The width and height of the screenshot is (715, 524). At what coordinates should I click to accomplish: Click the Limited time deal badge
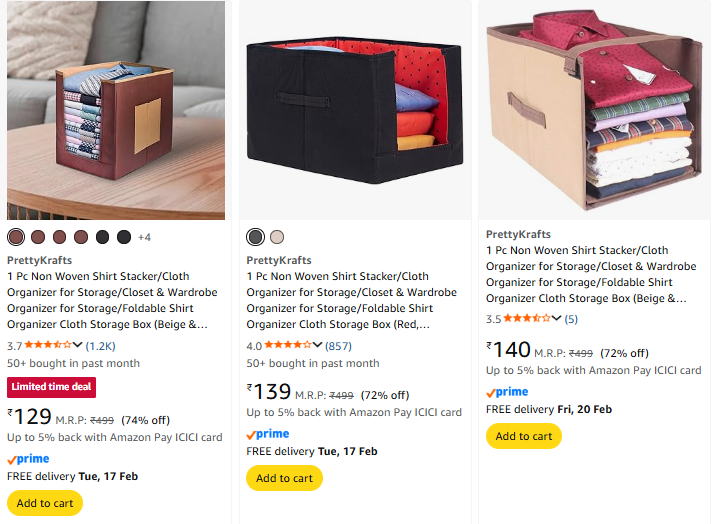(52, 387)
